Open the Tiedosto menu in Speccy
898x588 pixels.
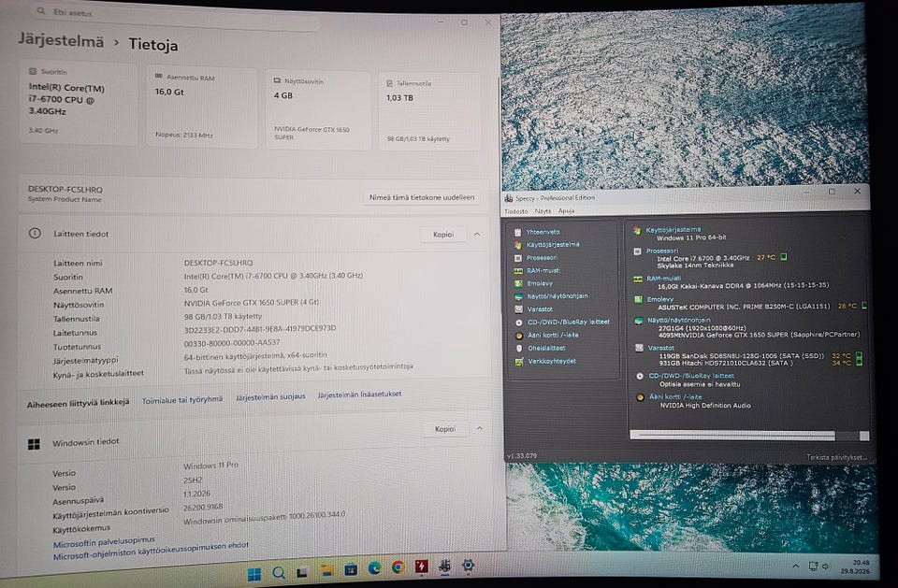click(516, 211)
